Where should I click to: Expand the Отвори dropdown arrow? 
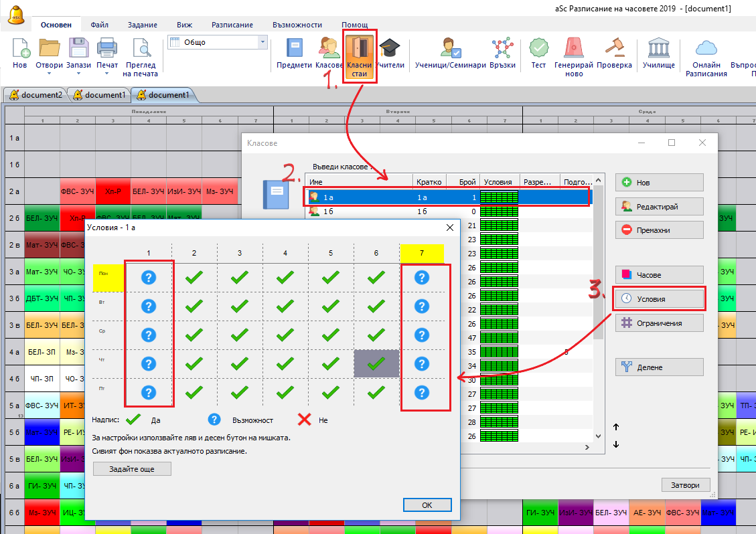[50, 74]
